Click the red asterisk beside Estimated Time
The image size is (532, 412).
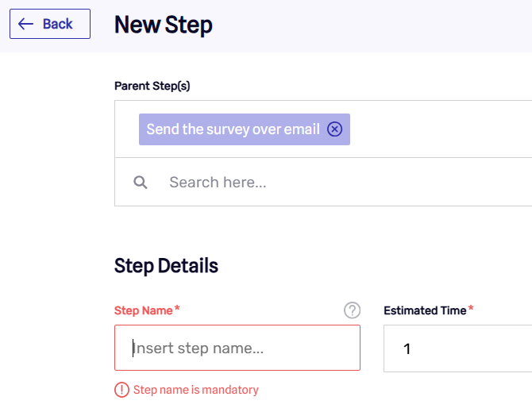(x=471, y=308)
